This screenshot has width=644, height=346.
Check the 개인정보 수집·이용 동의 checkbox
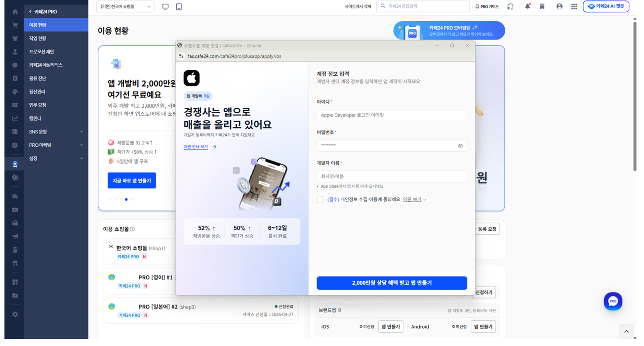click(320, 200)
